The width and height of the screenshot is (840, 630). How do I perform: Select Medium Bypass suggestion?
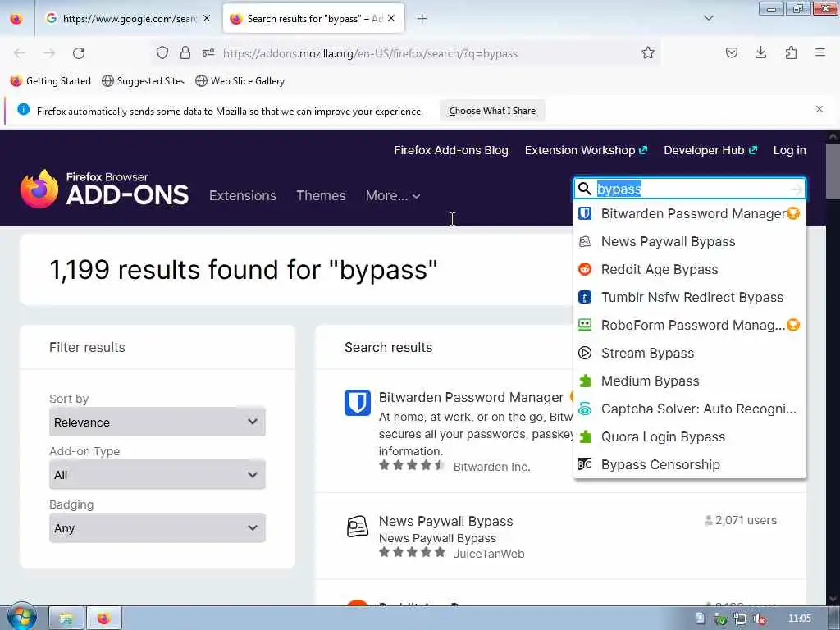coord(689,381)
